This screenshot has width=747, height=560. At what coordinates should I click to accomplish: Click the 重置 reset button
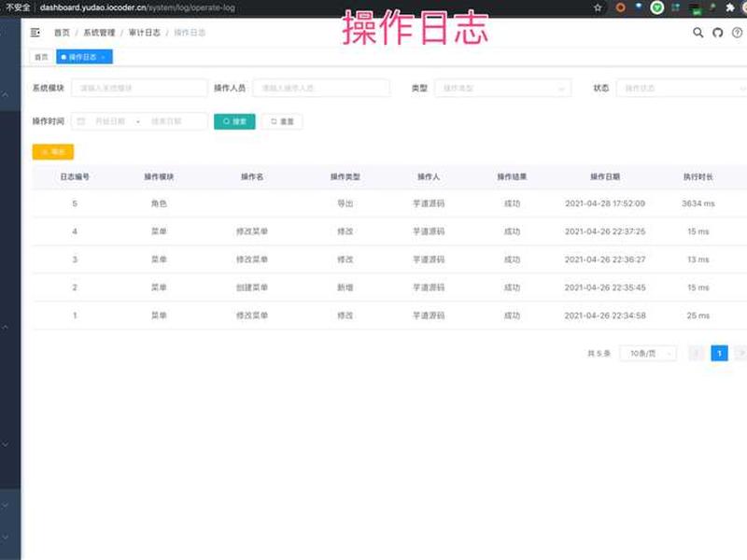tap(282, 121)
